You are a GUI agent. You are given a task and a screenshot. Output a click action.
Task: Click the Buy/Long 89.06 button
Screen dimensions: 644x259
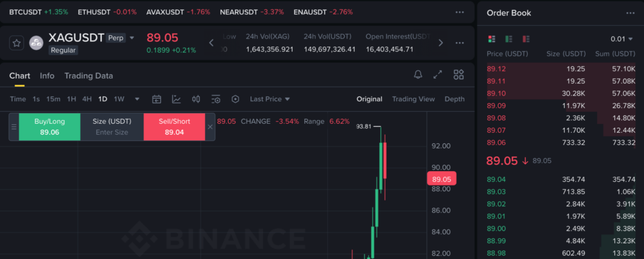click(x=50, y=126)
